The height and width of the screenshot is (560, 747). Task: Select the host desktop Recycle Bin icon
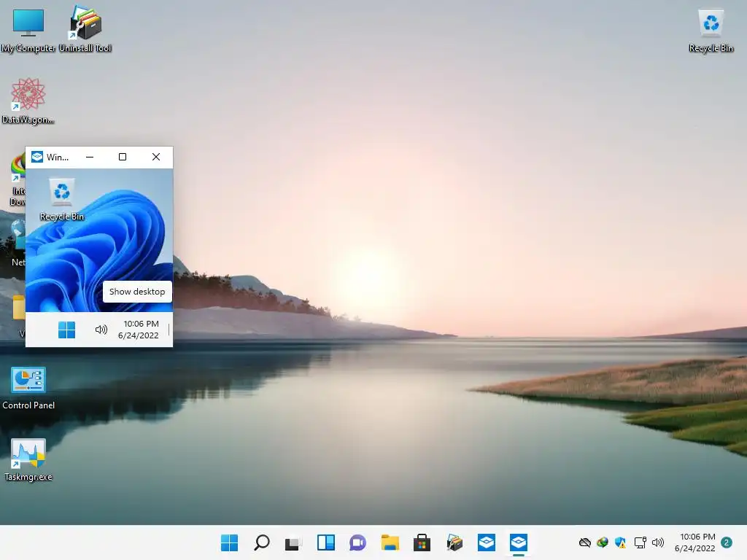[711, 30]
